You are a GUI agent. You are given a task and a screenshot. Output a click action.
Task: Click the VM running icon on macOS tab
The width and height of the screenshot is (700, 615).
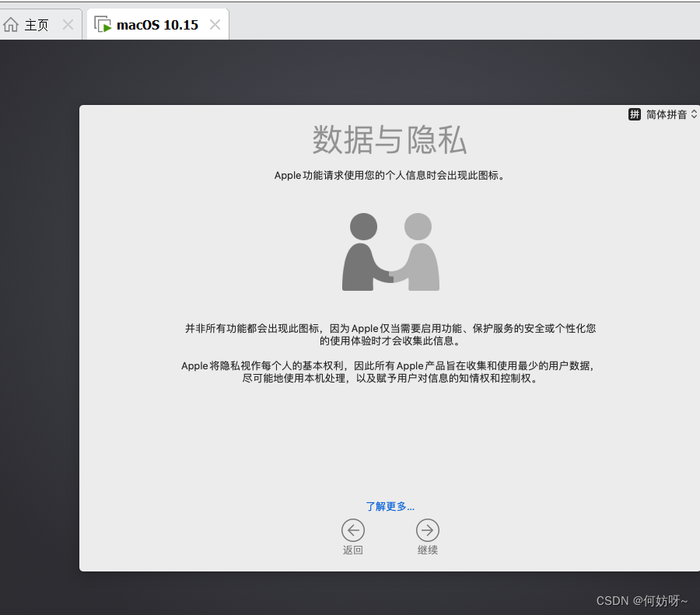(x=103, y=25)
